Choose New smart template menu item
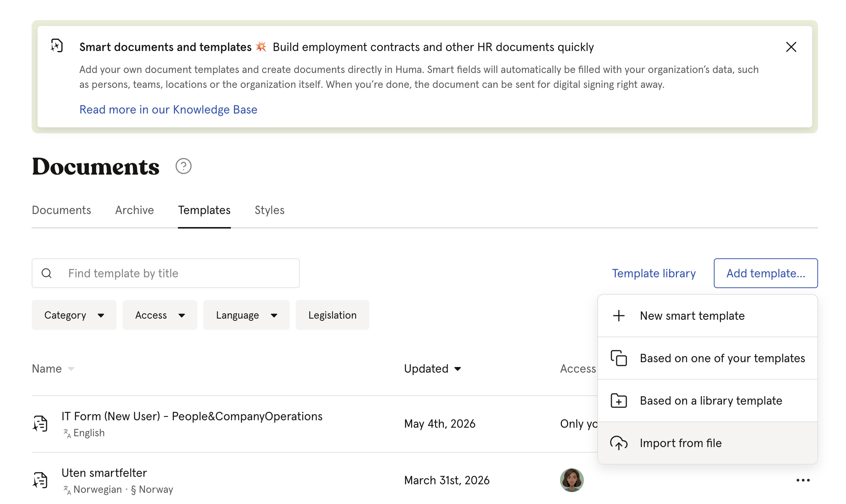The height and width of the screenshot is (504, 846). point(707,316)
